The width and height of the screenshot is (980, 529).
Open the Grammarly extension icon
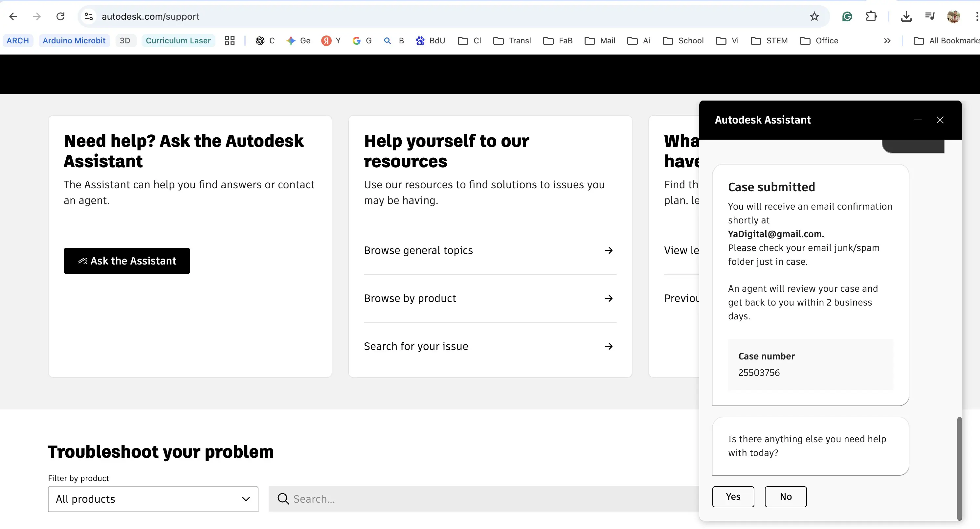(847, 16)
